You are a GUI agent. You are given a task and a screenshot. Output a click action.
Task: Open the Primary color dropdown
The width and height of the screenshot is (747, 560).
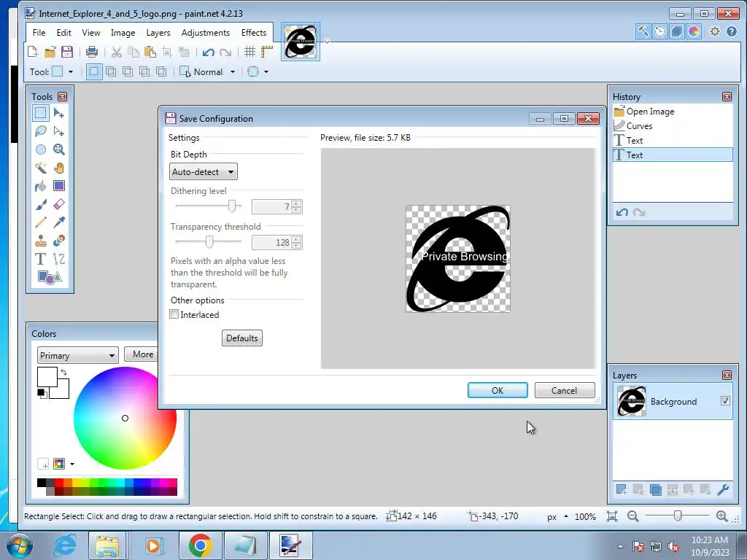coord(77,355)
